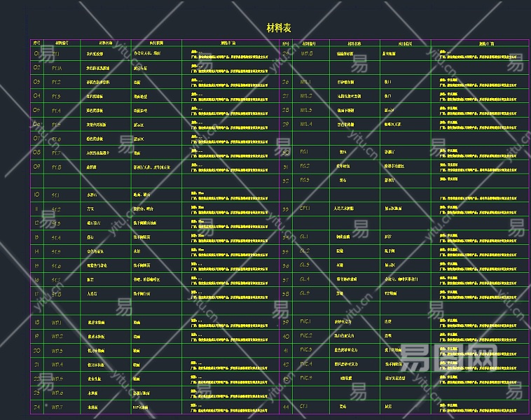Select material code ST.2
The width and height of the screenshot is (531, 420).
(x=56, y=209)
